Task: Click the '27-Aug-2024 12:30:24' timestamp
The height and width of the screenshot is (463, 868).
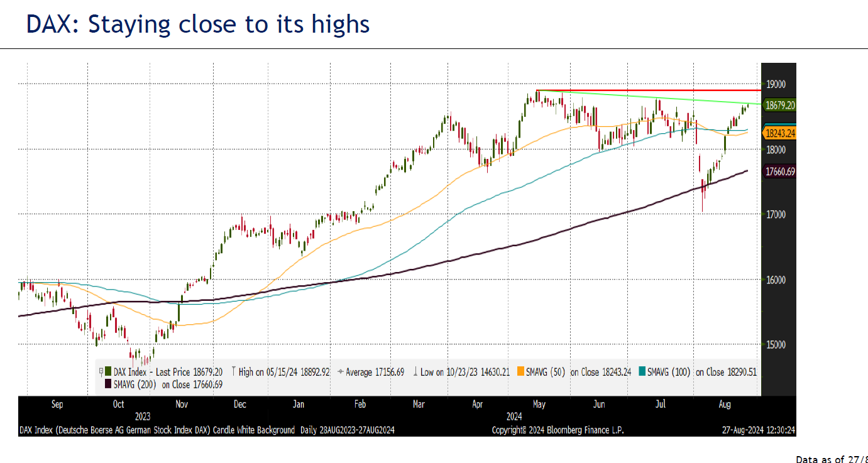Action: pyautogui.click(x=758, y=430)
